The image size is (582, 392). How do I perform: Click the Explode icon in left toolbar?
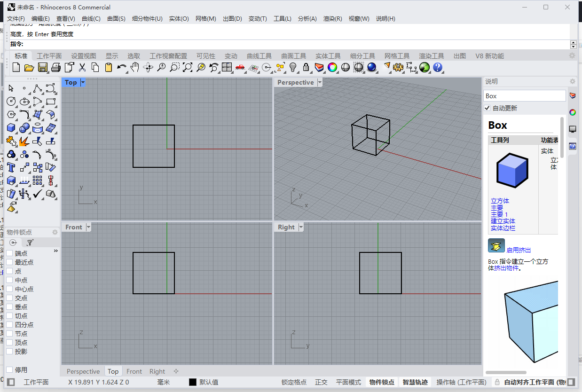[24, 141]
